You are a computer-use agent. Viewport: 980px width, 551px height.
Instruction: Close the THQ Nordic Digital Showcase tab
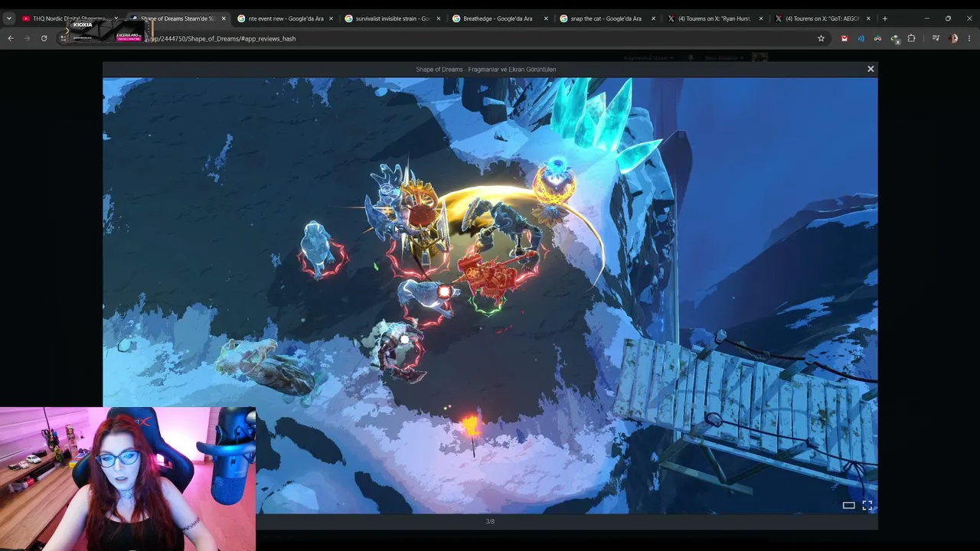(116, 18)
